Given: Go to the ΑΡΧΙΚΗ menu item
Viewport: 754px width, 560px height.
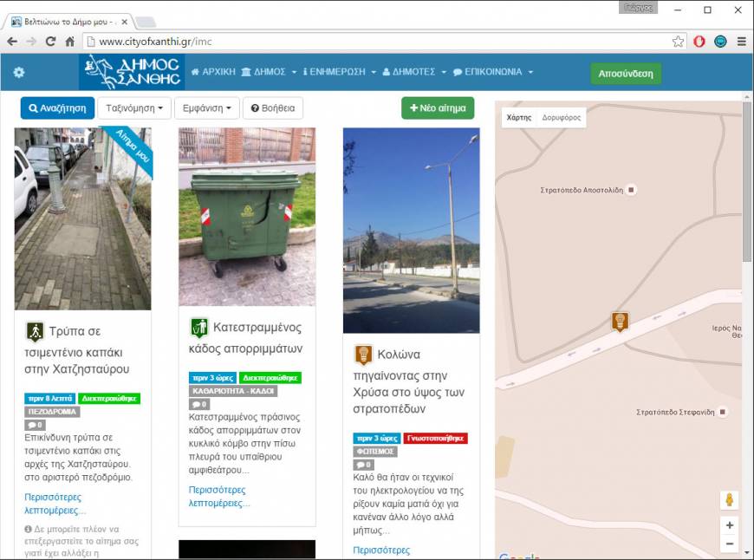Looking at the screenshot, I should click(213, 72).
